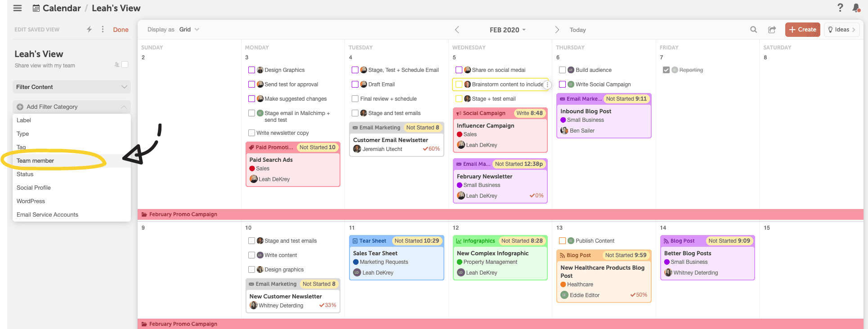Click the Blog Post RSS icon on Better Blog Posts

[x=667, y=241]
